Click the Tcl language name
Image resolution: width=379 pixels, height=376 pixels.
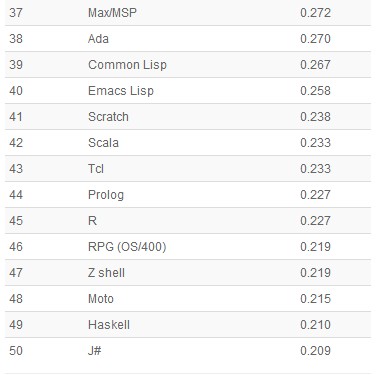click(x=96, y=169)
